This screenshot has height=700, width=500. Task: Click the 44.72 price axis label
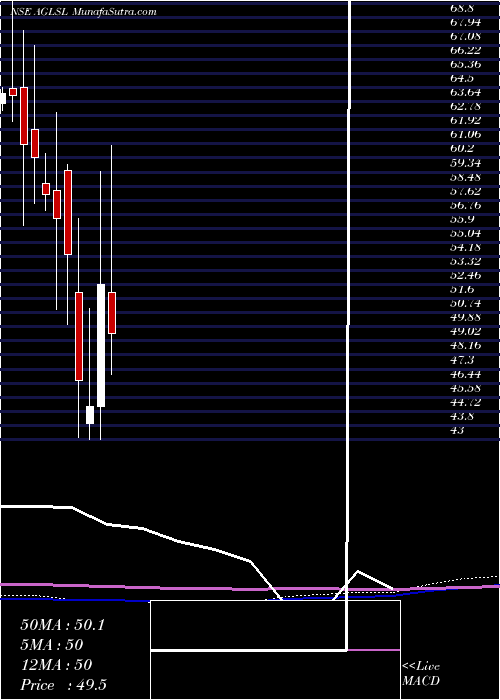pyautogui.click(x=466, y=402)
